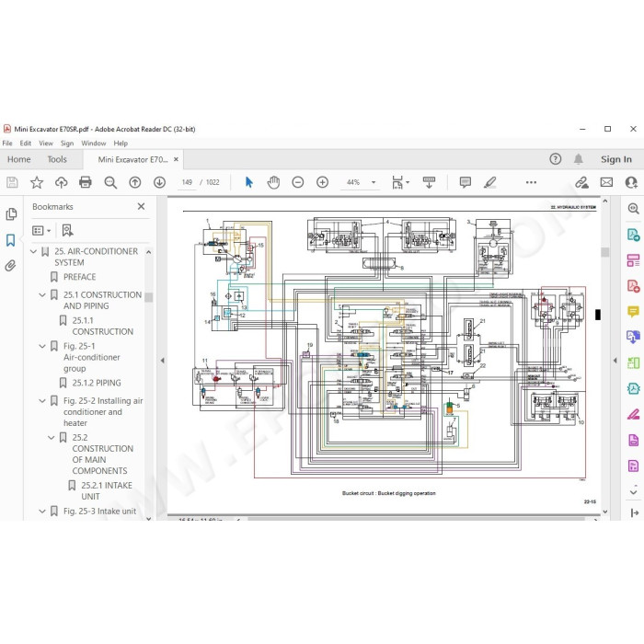Go to previous page arrow
This screenshot has height=644, width=644.
pyautogui.click(x=134, y=182)
